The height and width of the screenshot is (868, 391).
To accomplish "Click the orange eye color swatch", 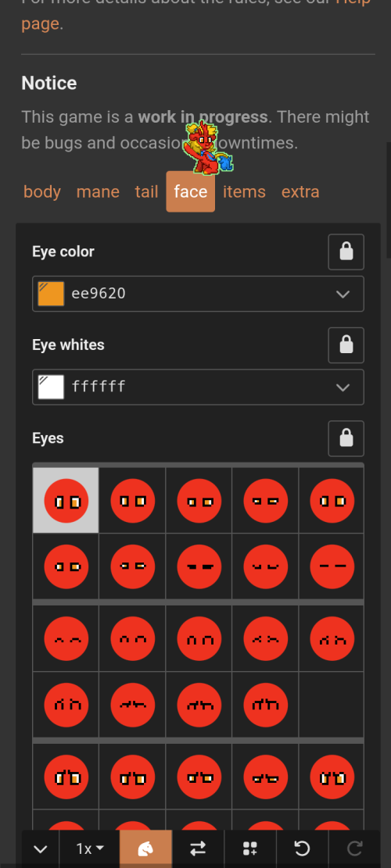I will tap(51, 294).
